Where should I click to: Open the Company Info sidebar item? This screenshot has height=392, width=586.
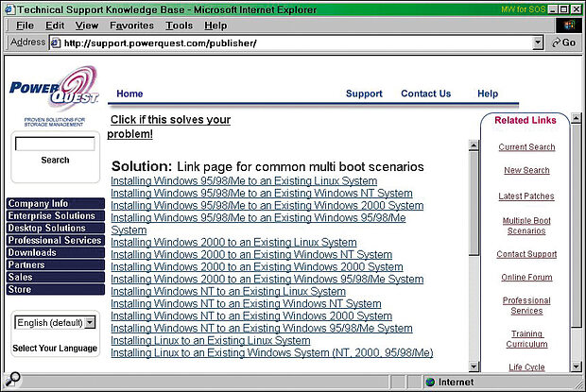tap(56, 203)
